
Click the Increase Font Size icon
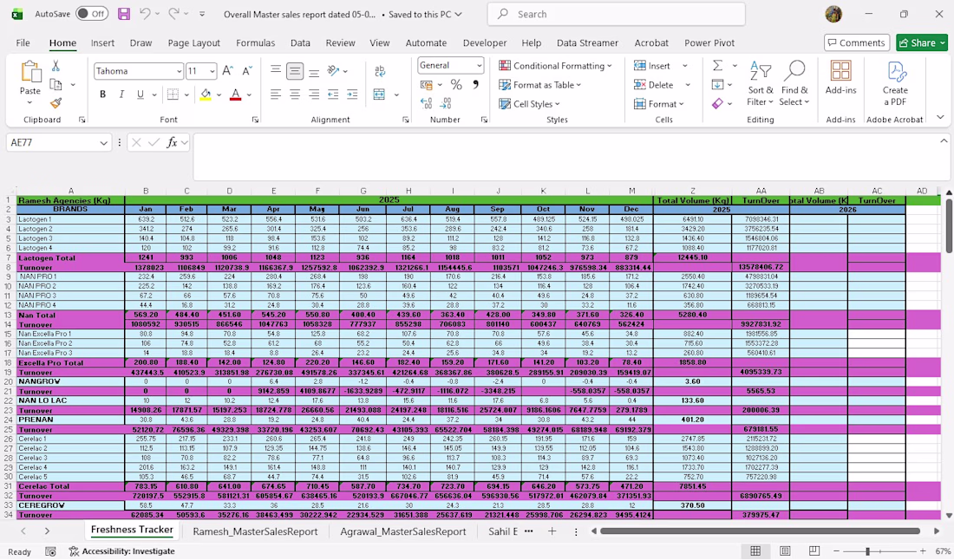pyautogui.click(x=227, y=71)
